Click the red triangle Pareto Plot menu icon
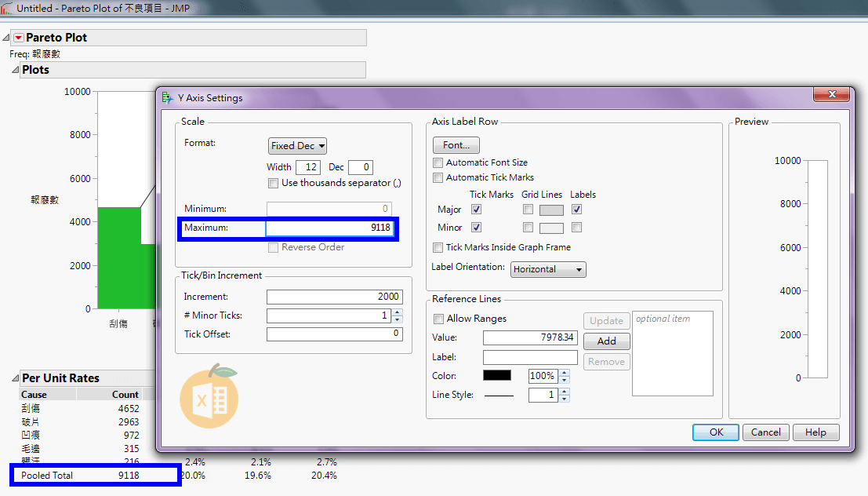868x496 pixels. (x=19, y=38)
